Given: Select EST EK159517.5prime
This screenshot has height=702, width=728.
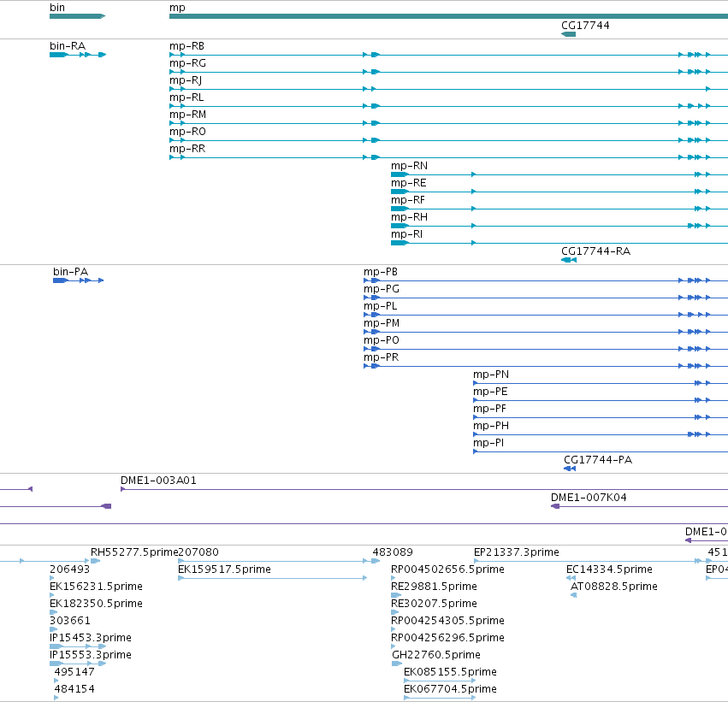Looking at the screenshot, I should tap(224, 569).
